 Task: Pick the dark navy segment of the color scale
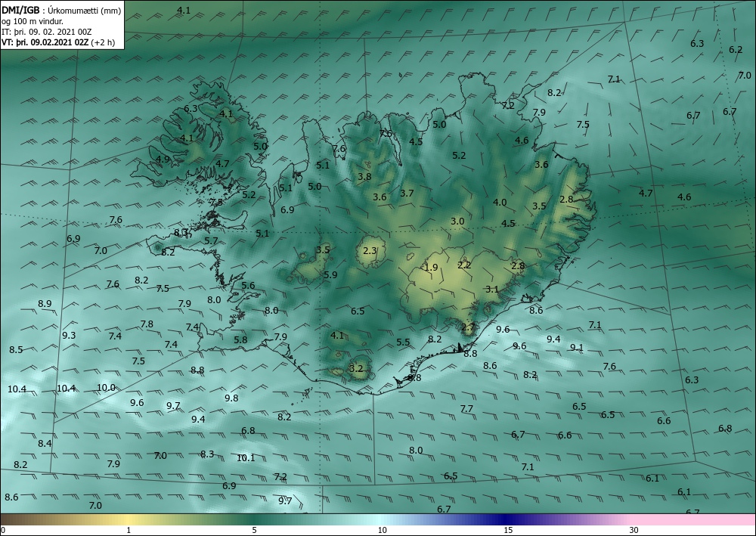(x=507, y=519)
